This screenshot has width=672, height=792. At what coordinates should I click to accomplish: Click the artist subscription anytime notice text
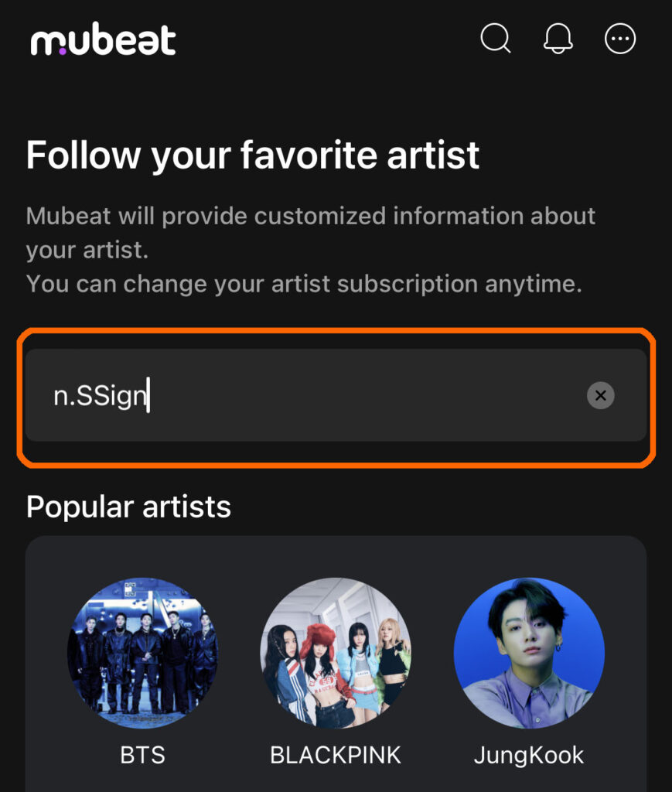click(303, 283)
